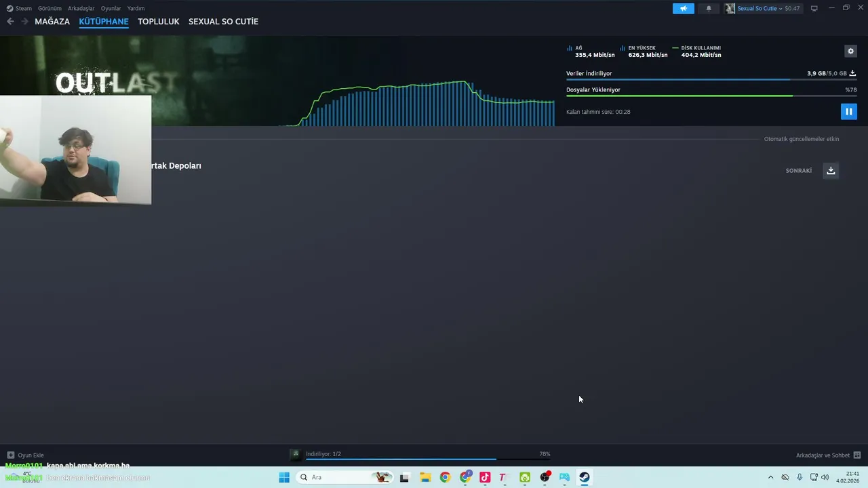Open the Görünüm menu
The height and width of the screenshot is (488, 868).
click(50, 8)
